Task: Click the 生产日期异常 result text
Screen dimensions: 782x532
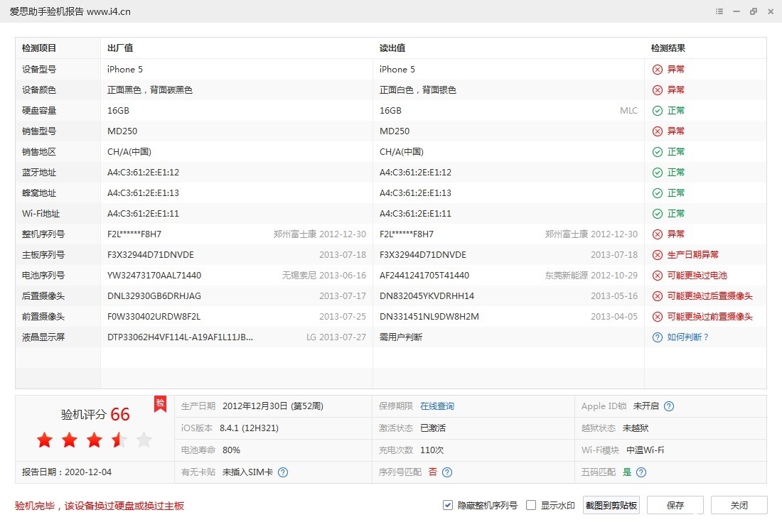Action: (692, 255)
